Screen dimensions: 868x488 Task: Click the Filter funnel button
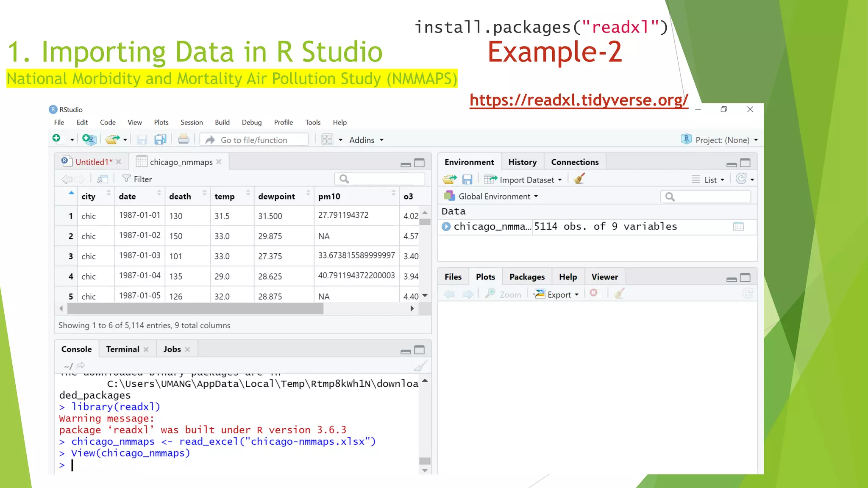pos(136,179)
